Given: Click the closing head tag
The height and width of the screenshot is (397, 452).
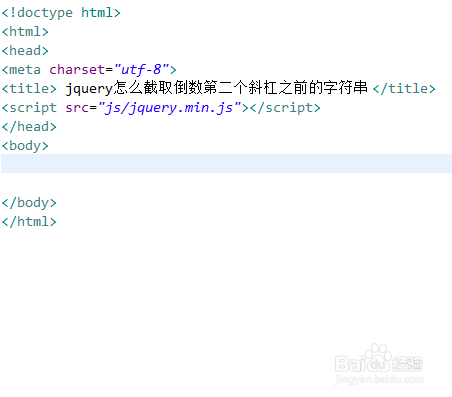Looking at the screenshot, I should [29, 127].
